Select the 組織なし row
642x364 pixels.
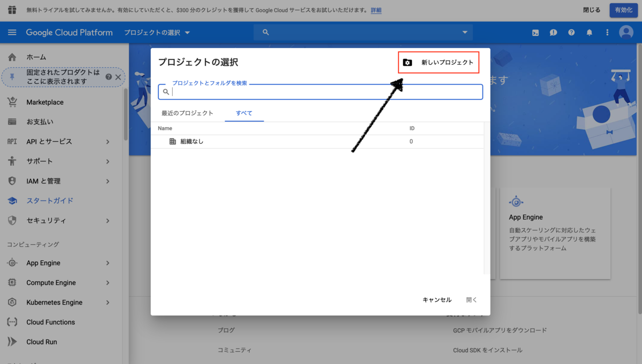[317, 142]
